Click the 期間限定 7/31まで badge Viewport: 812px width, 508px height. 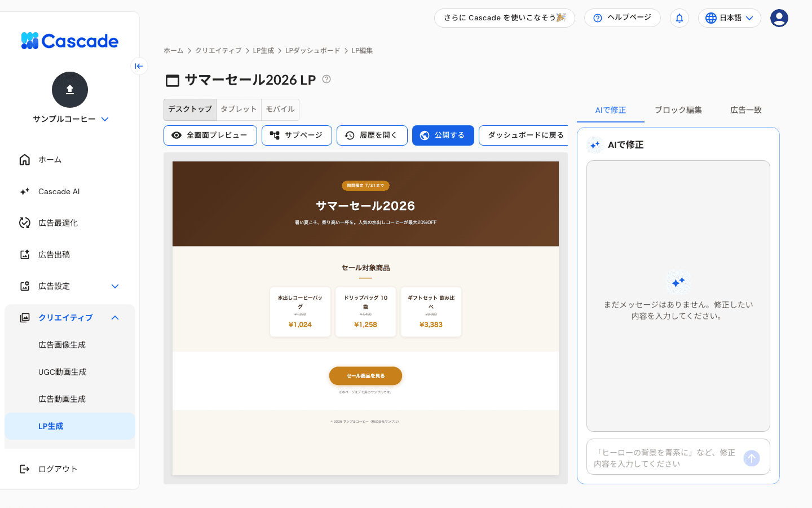(x=365, y=186)
